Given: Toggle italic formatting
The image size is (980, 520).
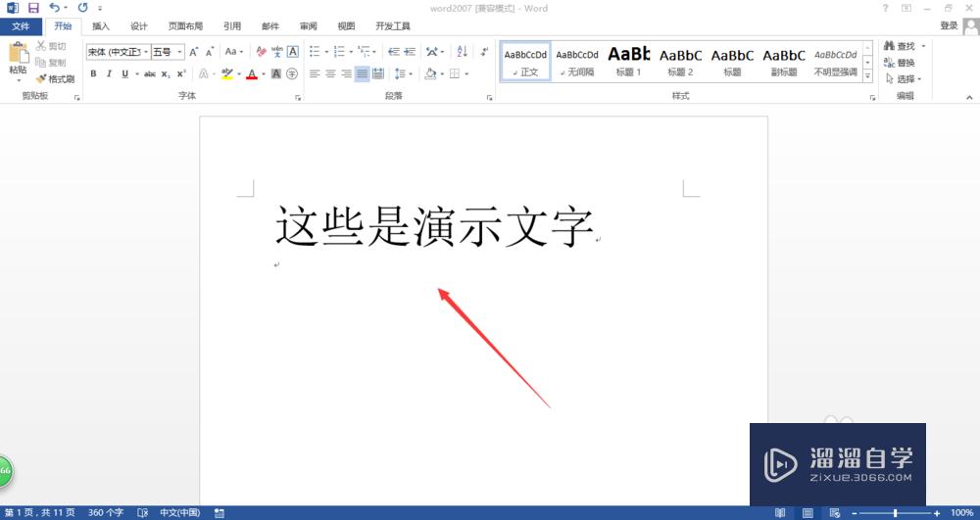Looking at the screenshot, I should tap(109, 73).
